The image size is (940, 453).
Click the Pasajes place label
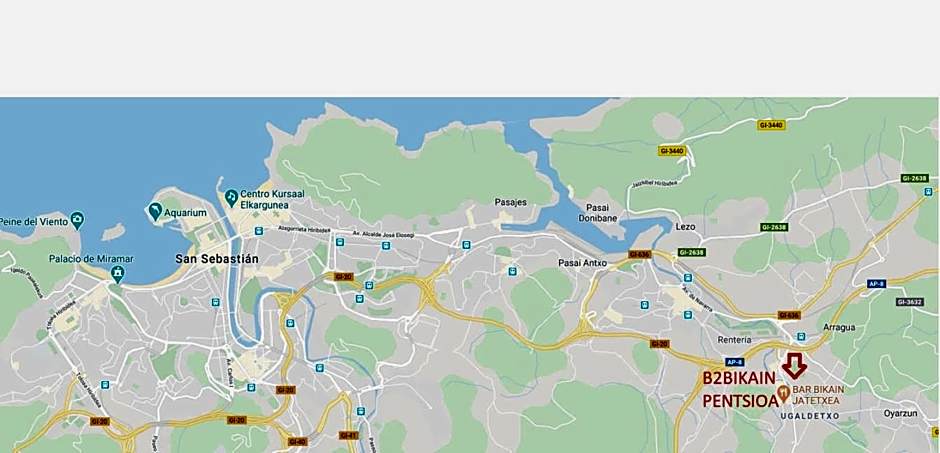pyautogui.click(x=511, y=203)
